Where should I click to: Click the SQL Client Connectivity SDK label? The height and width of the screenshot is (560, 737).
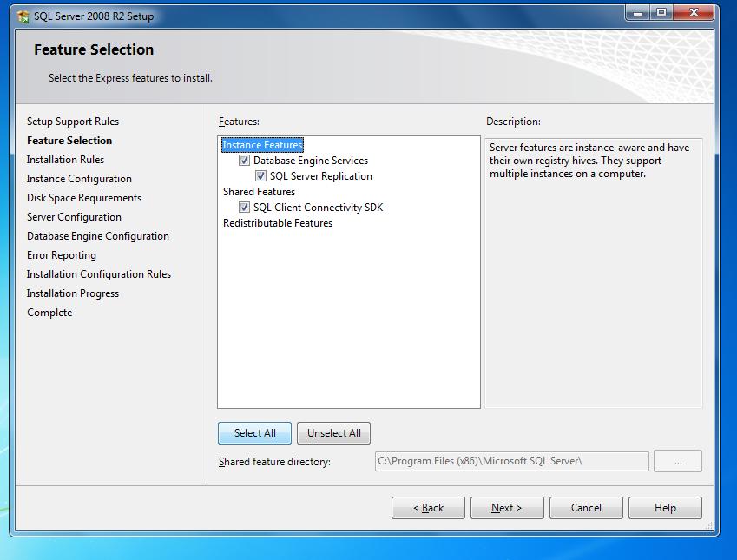click(x=319, y=208)
